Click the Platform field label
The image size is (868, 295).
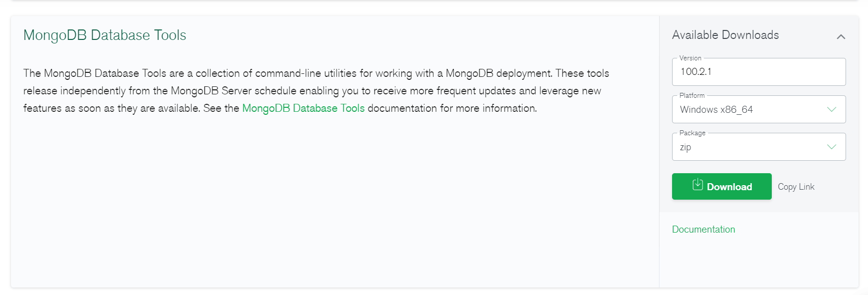pyautogui.click(x=692, y=95)
